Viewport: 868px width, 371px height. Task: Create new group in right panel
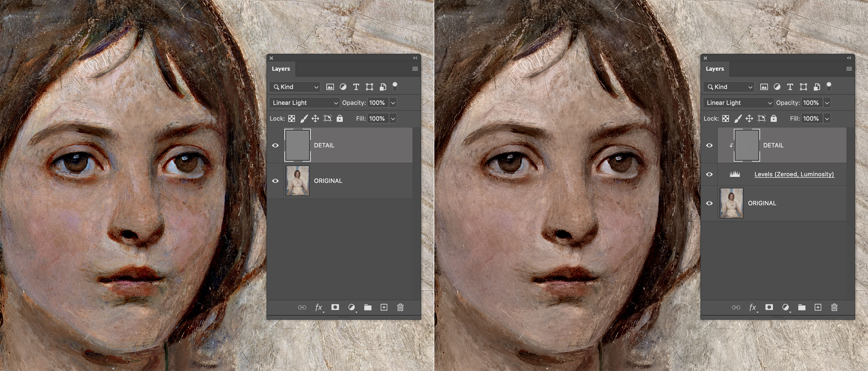click(802, 307)
